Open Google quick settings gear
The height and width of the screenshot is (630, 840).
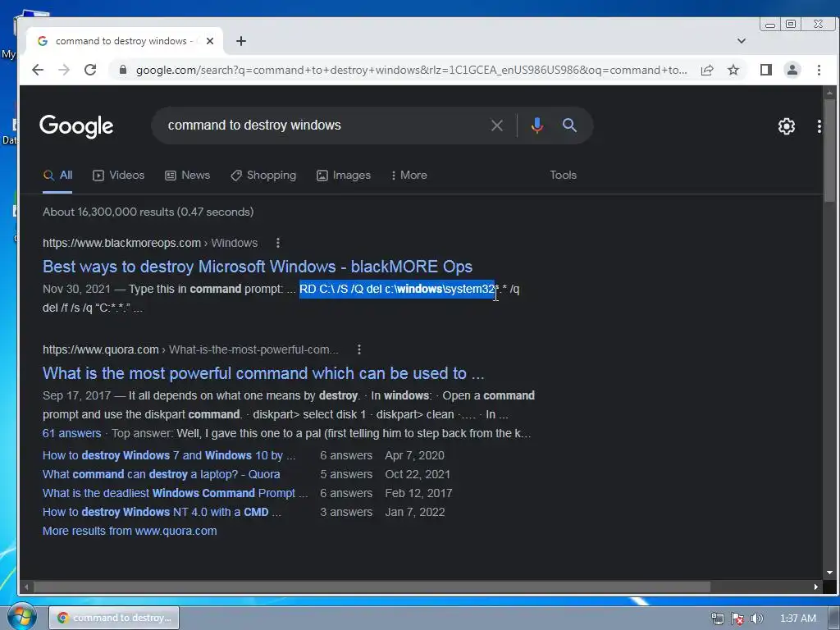coord(787,126)
